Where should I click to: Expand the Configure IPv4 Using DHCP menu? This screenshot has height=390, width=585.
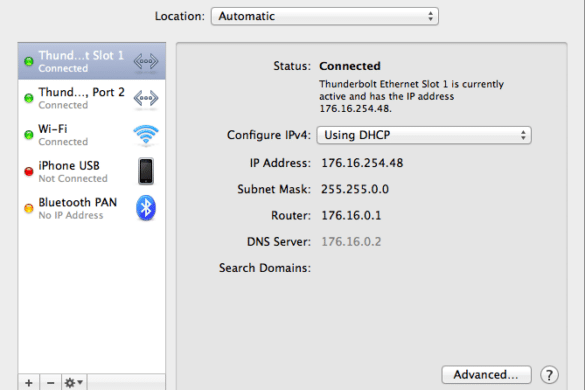(x=424, y=135)
